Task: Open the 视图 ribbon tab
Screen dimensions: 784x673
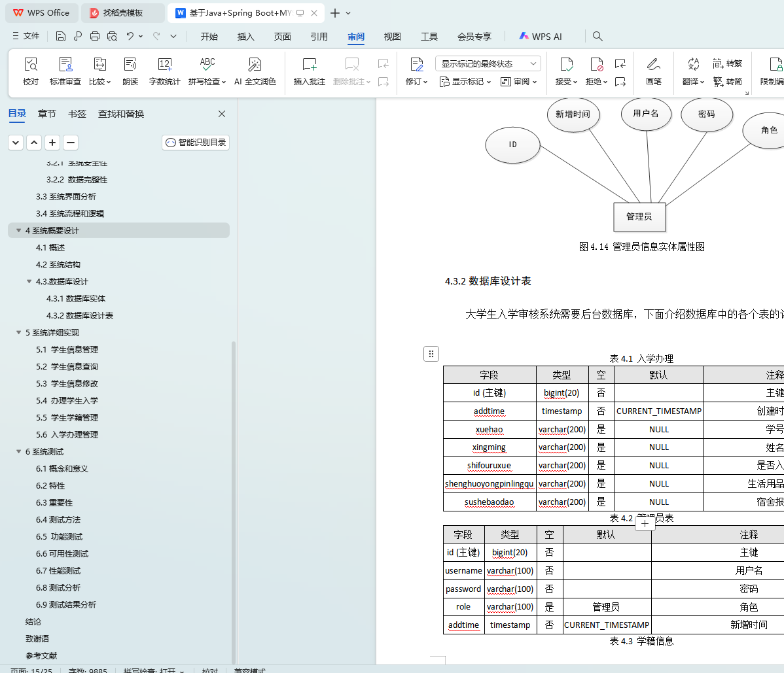Action: [x=392, y=37]
